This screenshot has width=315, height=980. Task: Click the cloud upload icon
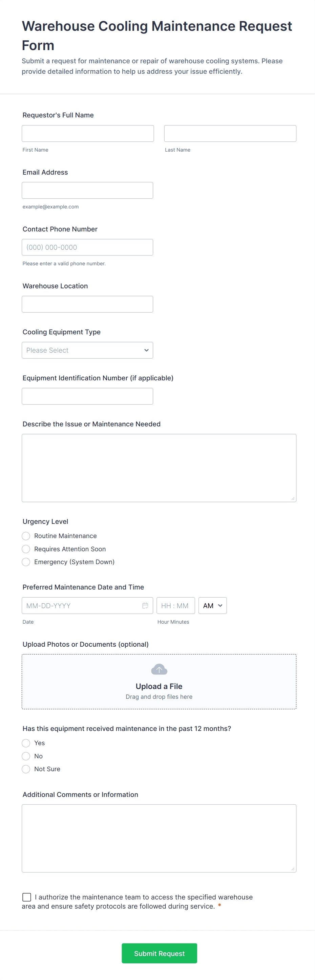tap(159, 669)
